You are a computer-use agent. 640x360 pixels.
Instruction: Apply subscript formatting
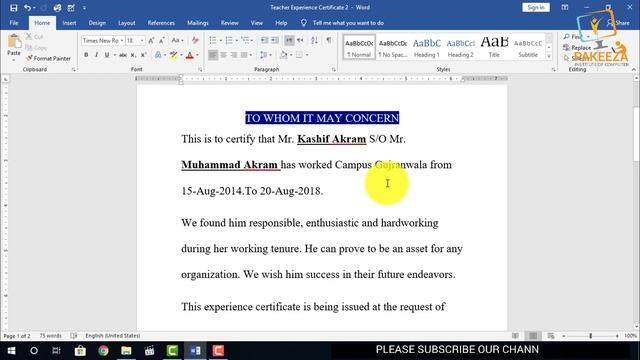133,55
